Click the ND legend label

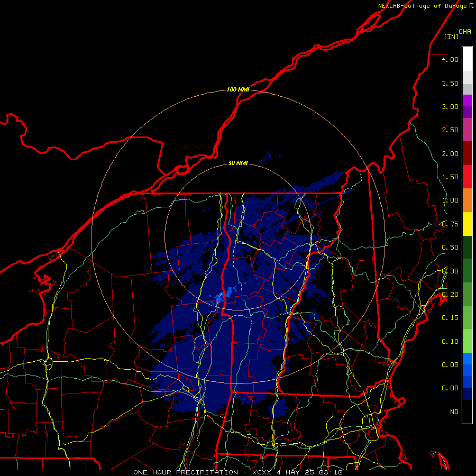coord(454,412)
